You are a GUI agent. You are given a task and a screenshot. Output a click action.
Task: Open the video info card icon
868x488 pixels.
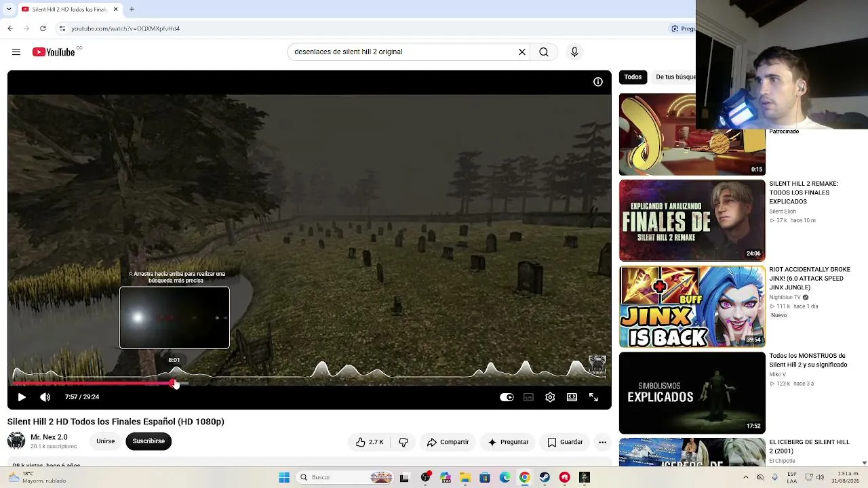point(598,82)
